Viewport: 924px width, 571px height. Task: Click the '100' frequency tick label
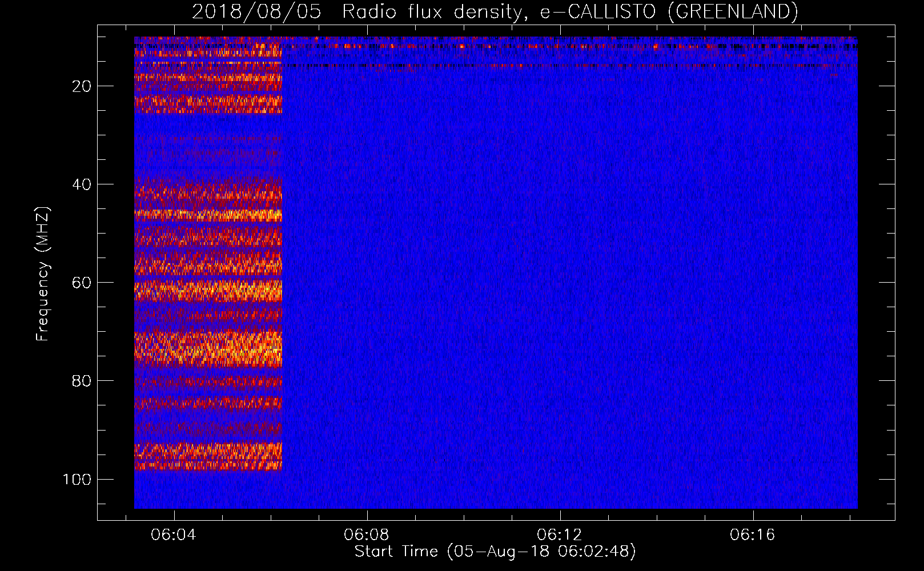tap(77, 479)
